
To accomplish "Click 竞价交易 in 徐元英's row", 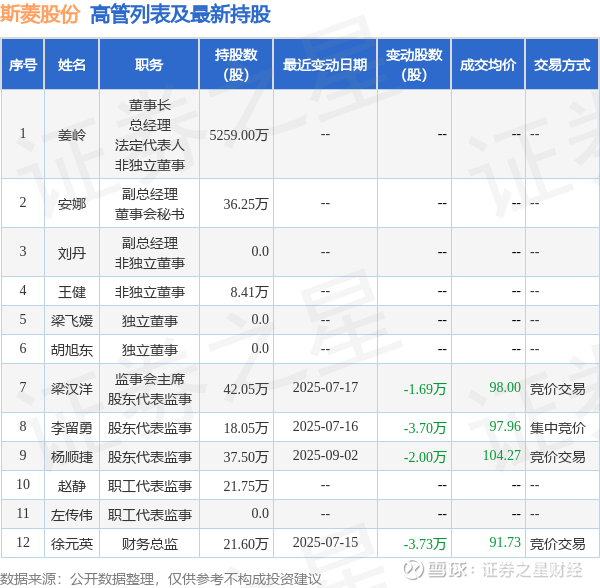I will (558, 544).
